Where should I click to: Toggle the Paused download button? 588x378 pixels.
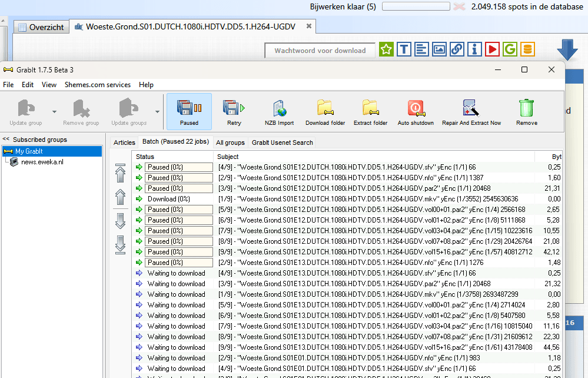click(189, 111)
